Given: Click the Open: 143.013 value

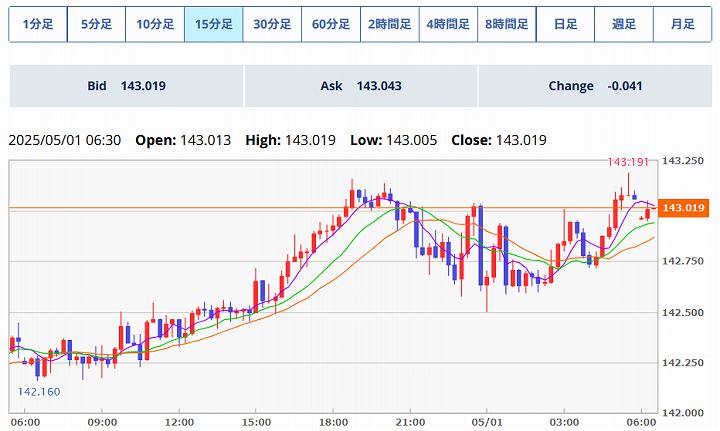Looking at the screenshot, I should (183, 140).
